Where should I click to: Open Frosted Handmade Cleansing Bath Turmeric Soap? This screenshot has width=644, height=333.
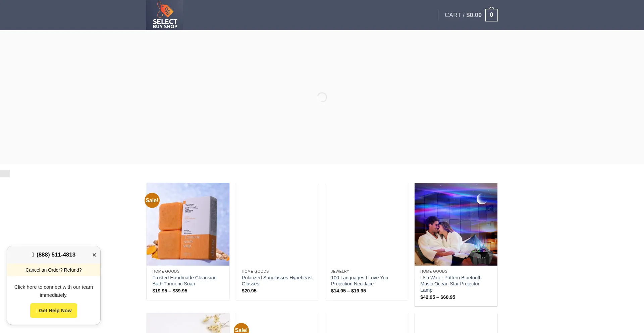tap(184, 281)
